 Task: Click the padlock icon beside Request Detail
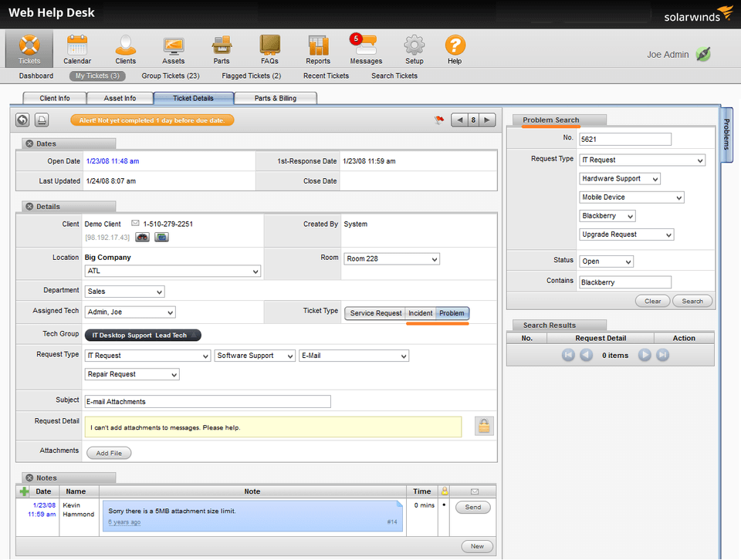484,426
